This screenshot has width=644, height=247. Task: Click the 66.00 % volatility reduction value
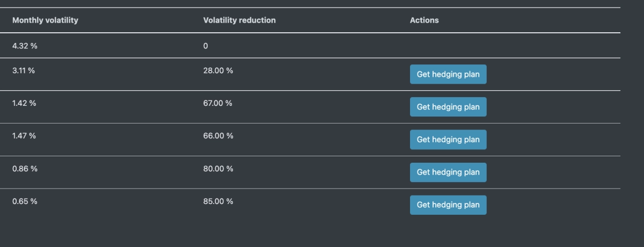[218, 136]
